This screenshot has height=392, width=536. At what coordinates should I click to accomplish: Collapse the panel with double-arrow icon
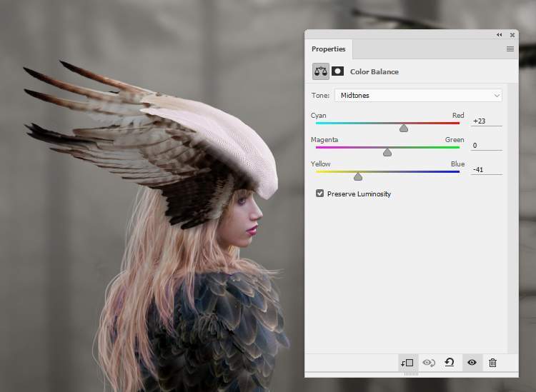(500, 35)
